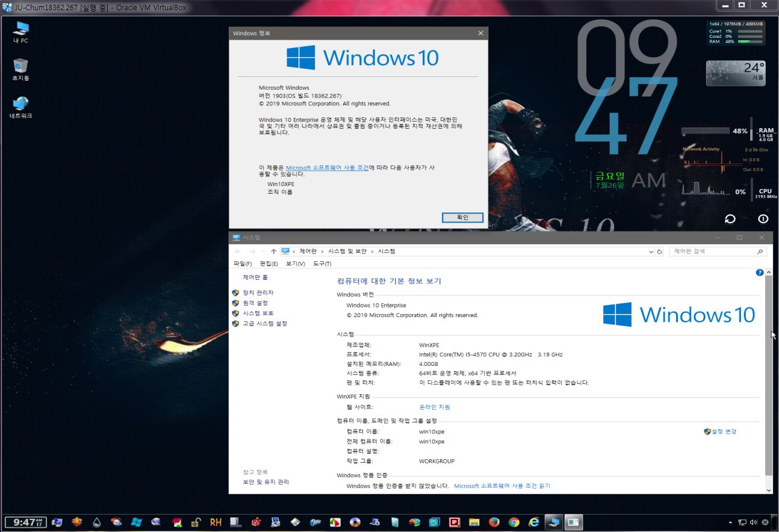Launch the water drop icon in taskbar

96,522
